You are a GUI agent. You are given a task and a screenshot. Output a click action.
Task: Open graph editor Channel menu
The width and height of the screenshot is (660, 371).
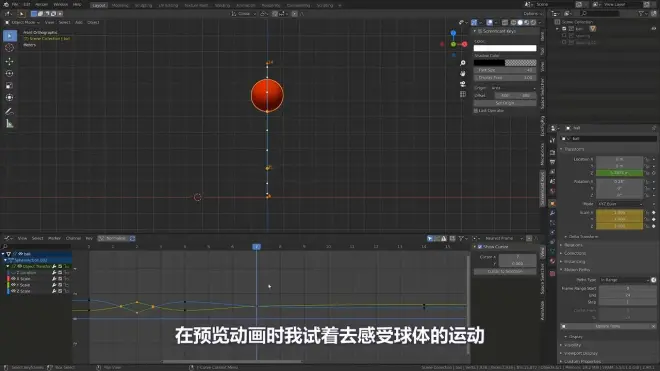point(73,238)
